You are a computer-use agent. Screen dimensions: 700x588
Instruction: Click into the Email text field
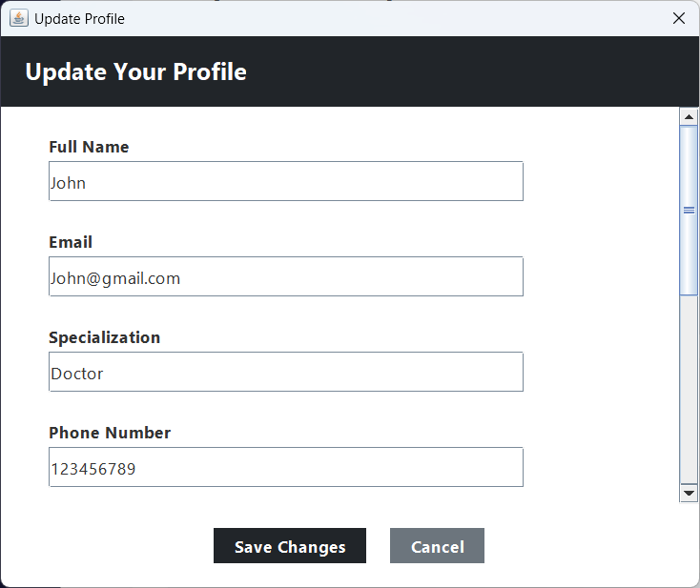286,276
